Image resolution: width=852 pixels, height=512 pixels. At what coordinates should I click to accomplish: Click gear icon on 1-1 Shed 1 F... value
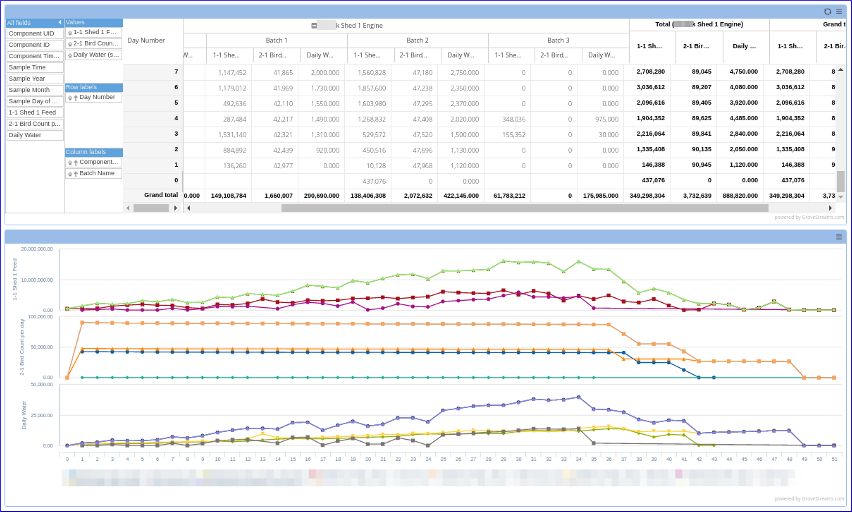pos(69,32)
